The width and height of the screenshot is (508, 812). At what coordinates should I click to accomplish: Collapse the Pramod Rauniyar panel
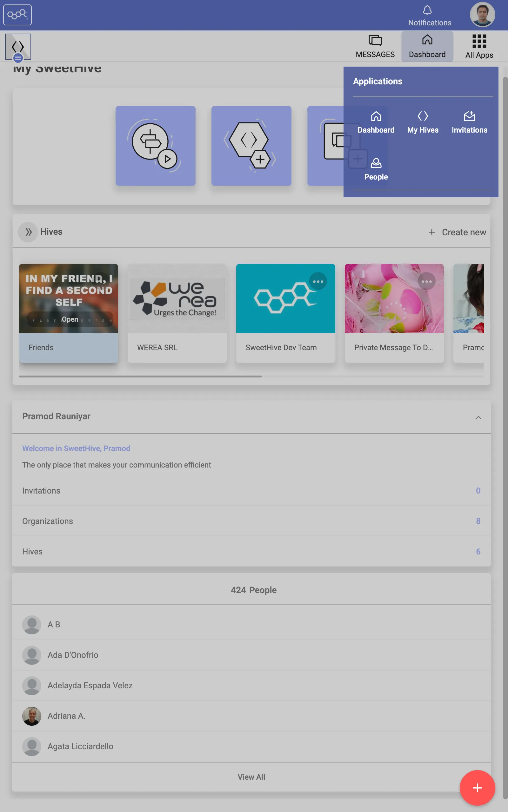point(478,417)
